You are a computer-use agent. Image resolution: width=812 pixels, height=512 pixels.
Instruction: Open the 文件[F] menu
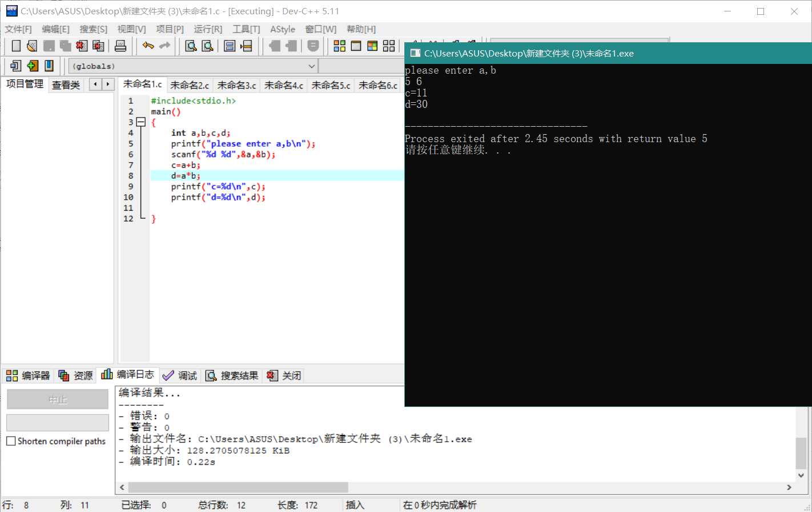(x=18, y=29)
